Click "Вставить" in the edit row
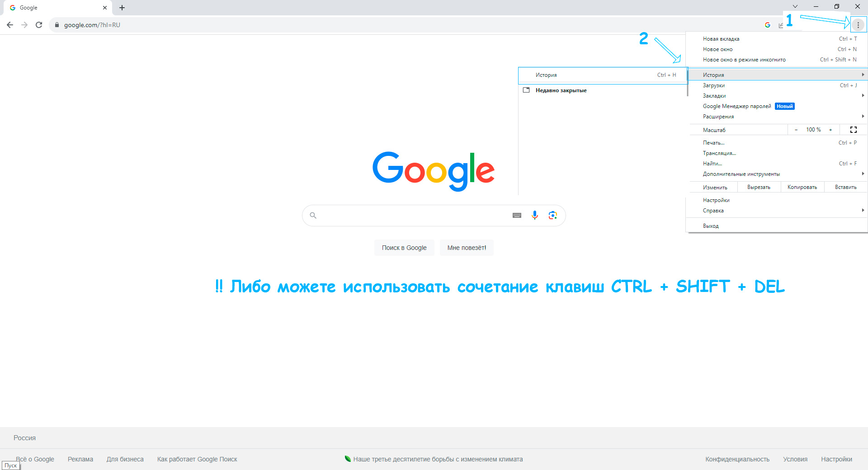Viewport: 868px width, 470px height. (845, 187)
